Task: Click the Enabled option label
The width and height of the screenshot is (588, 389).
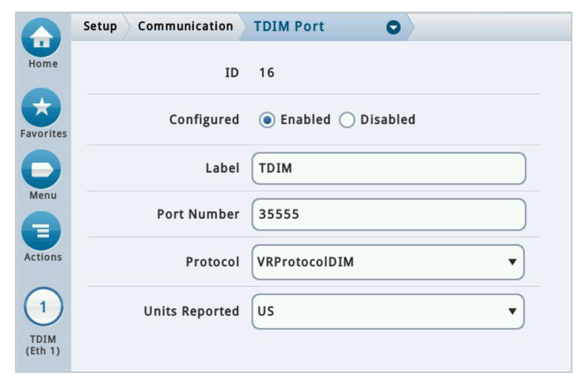Action: click(x=305, y=119)
